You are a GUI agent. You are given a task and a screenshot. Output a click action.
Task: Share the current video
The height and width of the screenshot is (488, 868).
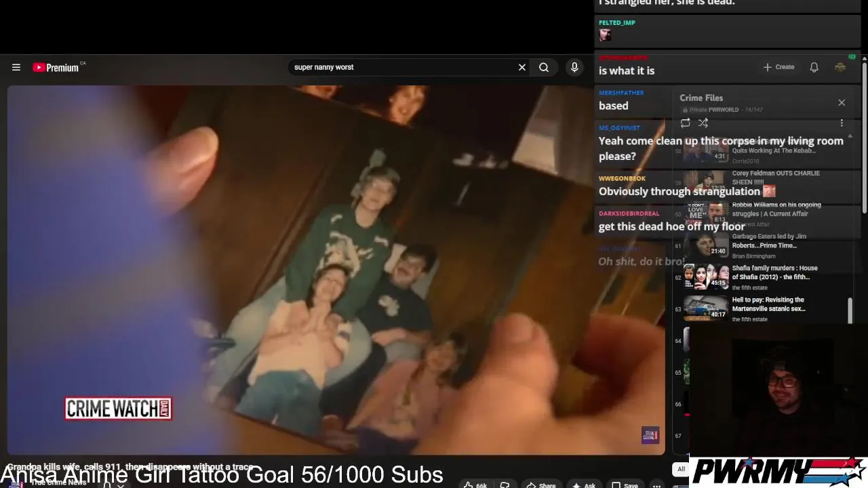click(540, 485)
